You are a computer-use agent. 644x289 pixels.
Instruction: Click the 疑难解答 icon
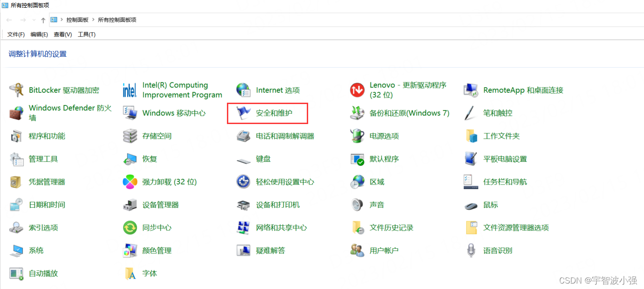[x=244, y=250]
